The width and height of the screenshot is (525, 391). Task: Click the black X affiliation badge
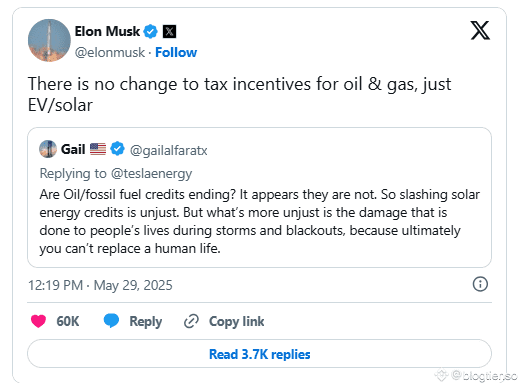click(169, 31)
